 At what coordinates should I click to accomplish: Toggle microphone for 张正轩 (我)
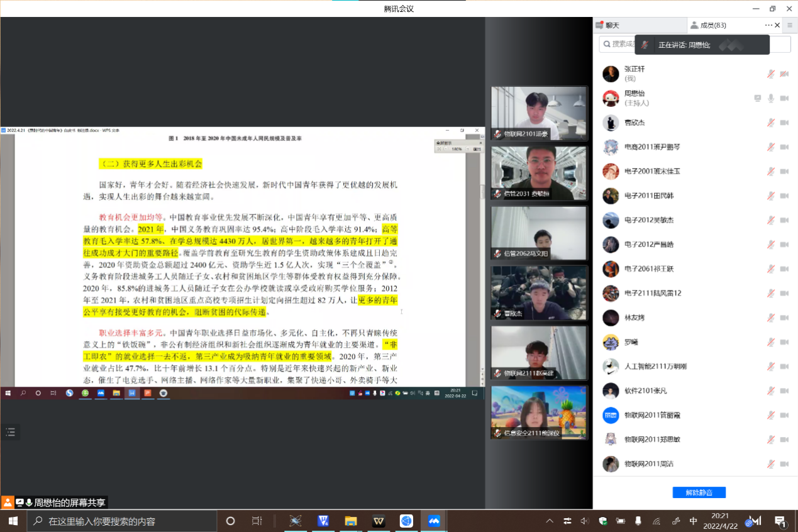(x=770, y=74)
